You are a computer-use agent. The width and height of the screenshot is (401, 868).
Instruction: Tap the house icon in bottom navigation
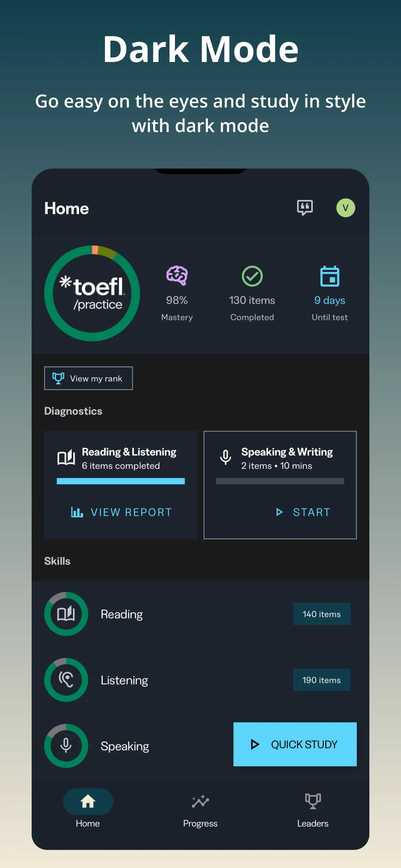(88, 801)
